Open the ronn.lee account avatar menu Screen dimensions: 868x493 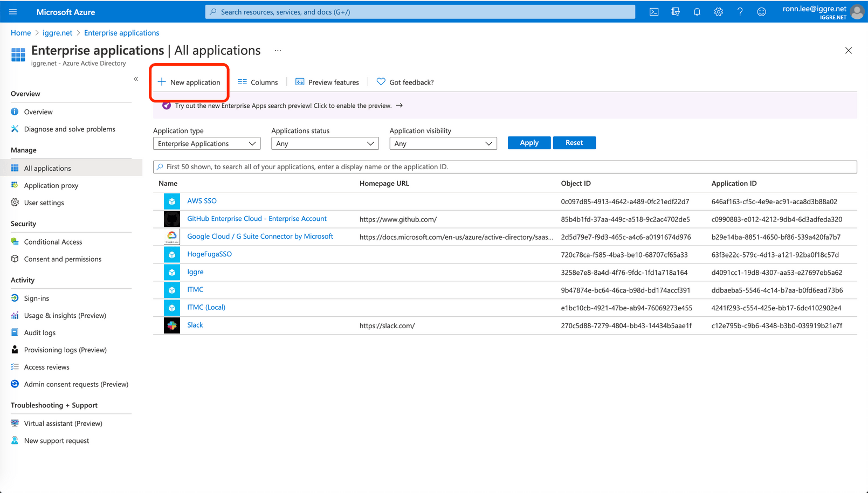tap(857, 12)
